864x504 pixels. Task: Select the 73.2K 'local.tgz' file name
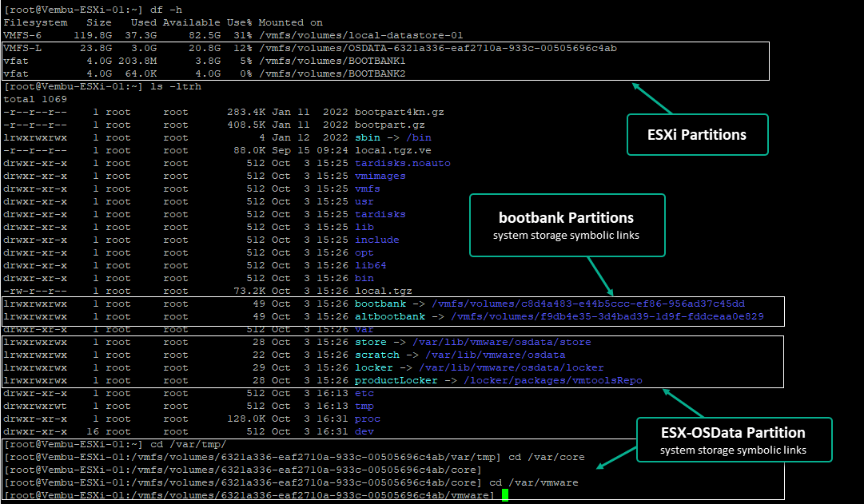click(x=384, y=291)
